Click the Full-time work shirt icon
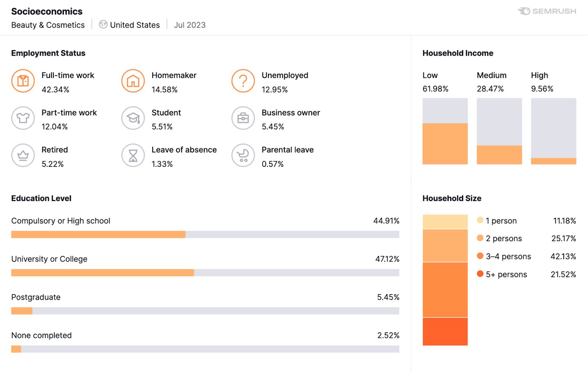Image resolution: width=588 pixels, height=373 pixels. 23,81
